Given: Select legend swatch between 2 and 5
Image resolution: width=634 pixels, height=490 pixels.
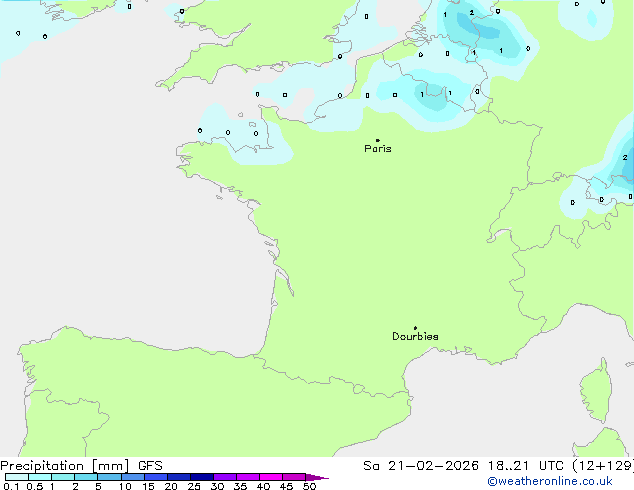Looking at the screenshot, I should pos(86,477).
